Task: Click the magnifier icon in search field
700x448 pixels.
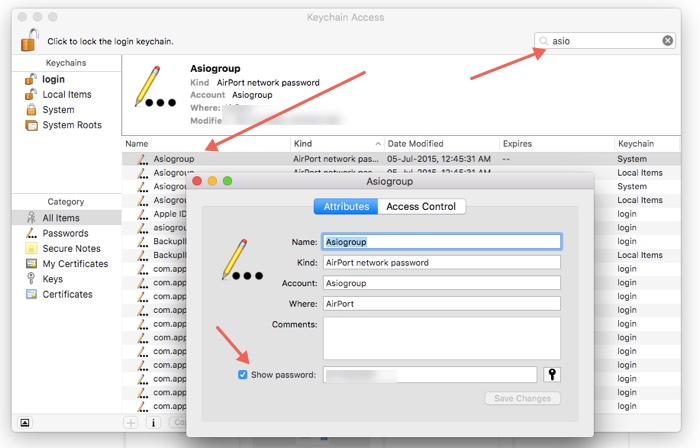Action: point(543,41)
